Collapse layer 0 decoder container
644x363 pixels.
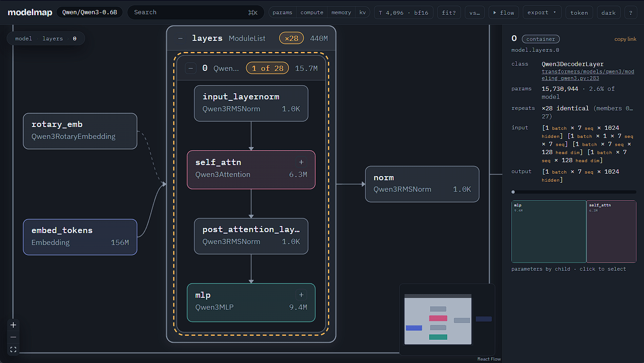click(191, 69)
